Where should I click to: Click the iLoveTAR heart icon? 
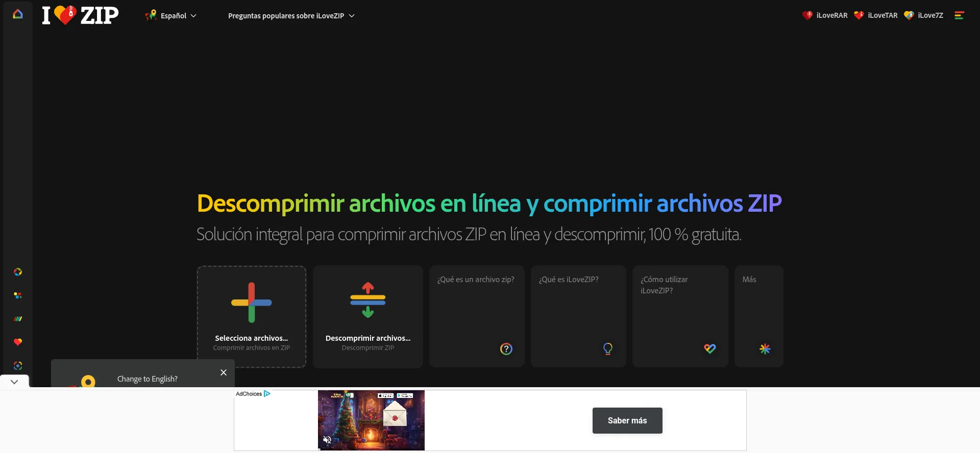click(x=859, y=15)
